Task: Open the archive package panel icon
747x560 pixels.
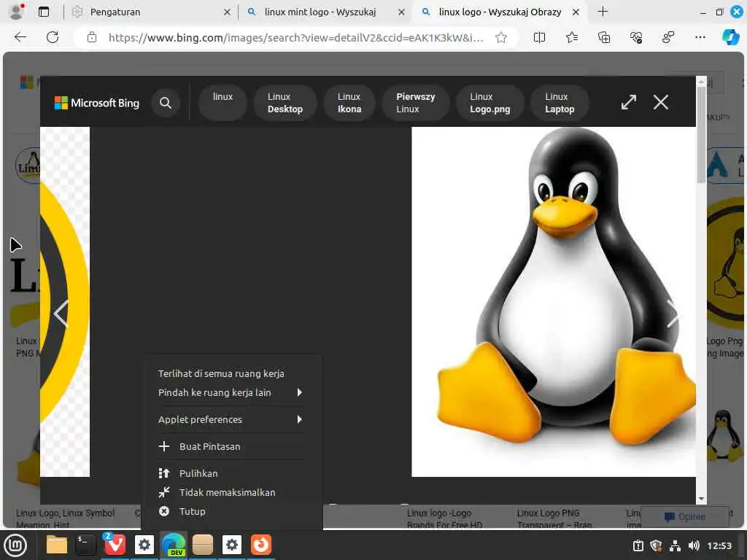Action: pos(203,545)
